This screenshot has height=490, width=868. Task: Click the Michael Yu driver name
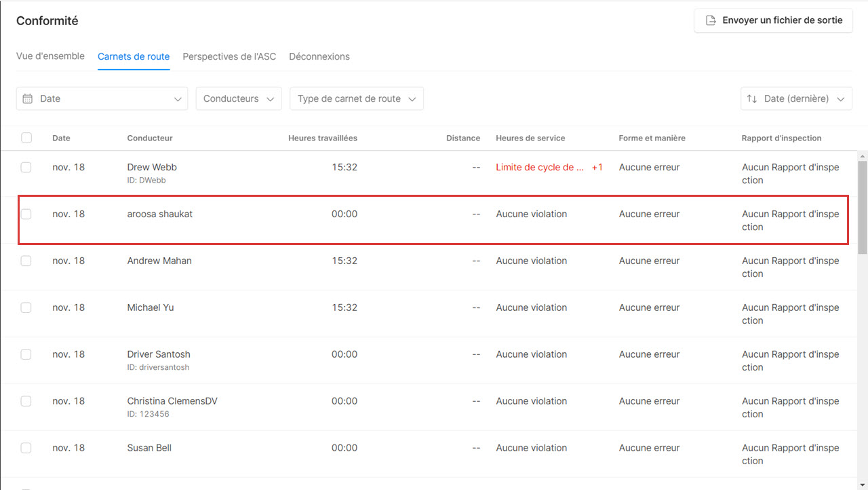click(x=151, y=307)
